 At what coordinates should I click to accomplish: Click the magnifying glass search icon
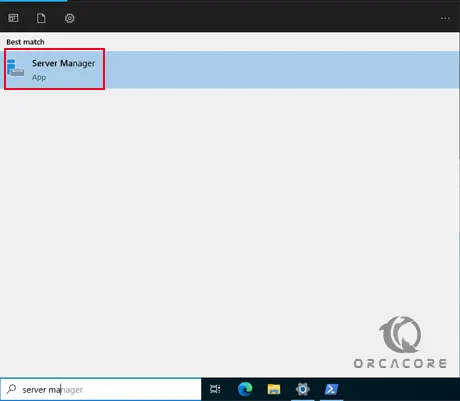tap(11, 389)
